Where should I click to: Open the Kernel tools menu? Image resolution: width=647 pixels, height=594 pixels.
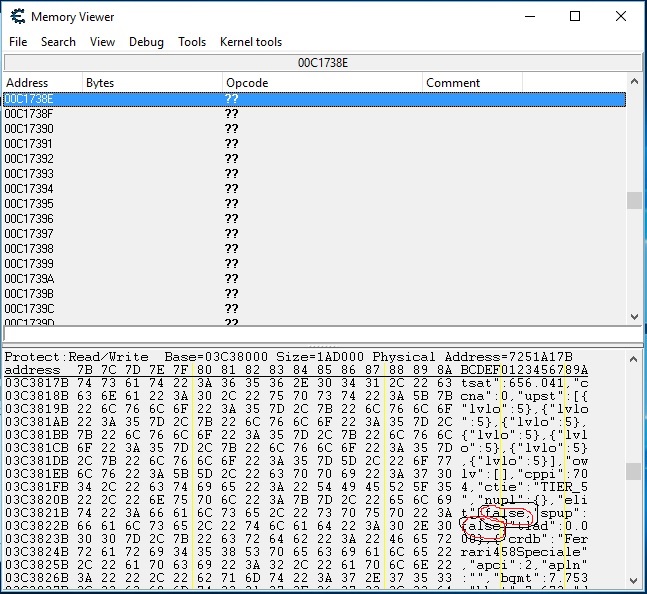point(251,42)
